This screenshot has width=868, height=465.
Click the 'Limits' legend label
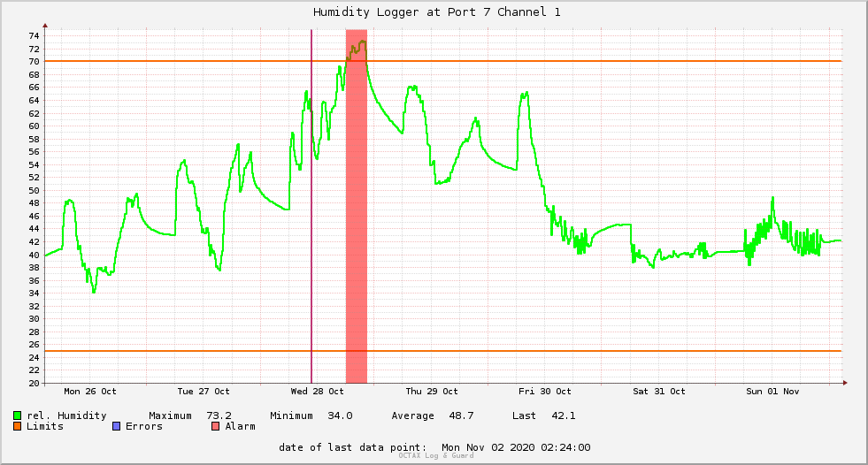coord(45,426)
